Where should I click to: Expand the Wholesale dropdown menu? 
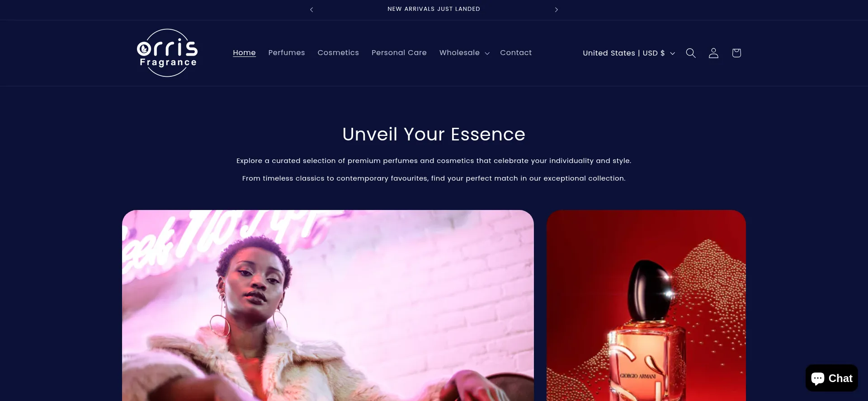(464, 53)
